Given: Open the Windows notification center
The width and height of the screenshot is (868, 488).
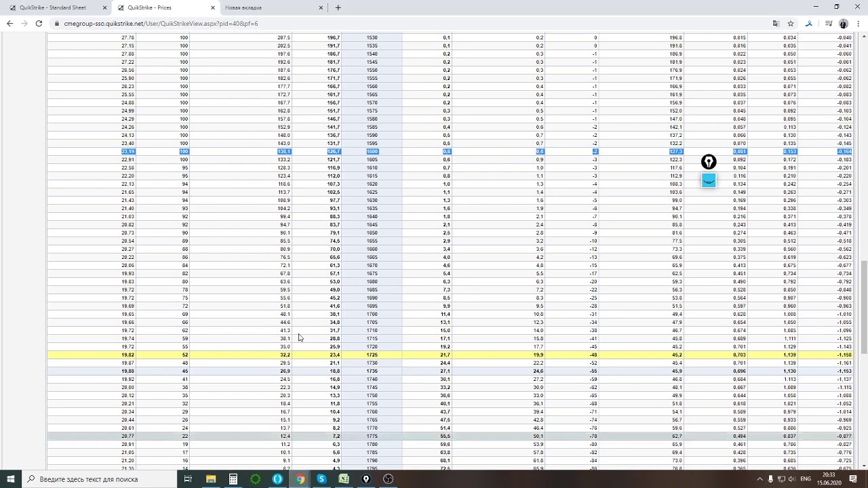Looking at the screenshot, I should point(854,479).
